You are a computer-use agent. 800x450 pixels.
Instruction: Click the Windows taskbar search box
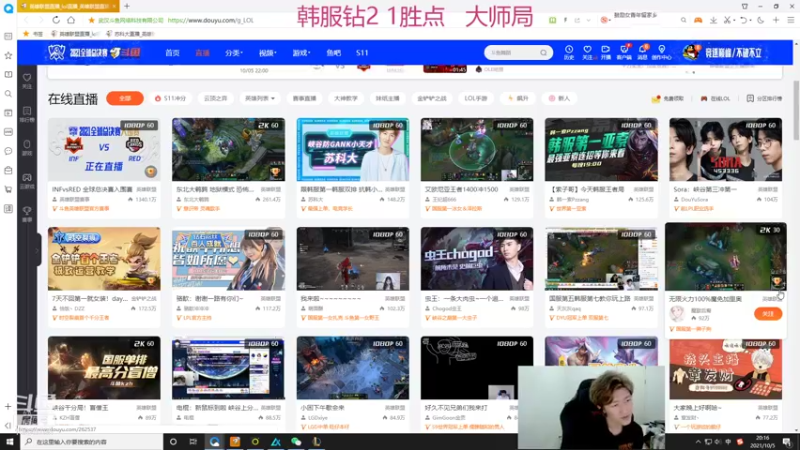pos(92,441)
